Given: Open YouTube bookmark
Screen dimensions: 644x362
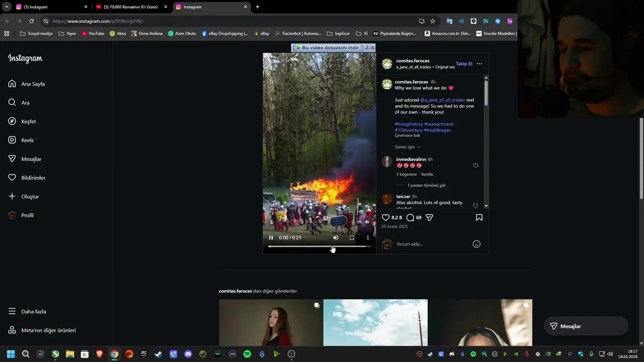Looking at the screenshot, I should tap(93, 34).
